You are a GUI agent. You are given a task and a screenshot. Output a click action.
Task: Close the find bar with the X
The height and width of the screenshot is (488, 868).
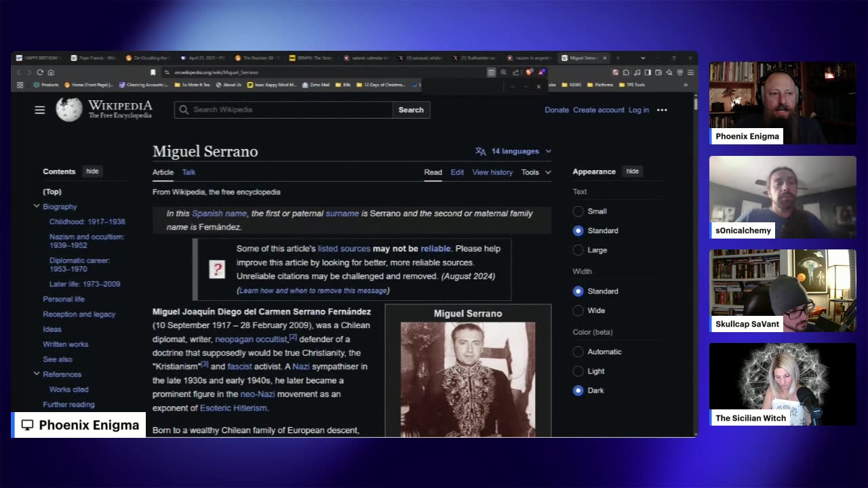[x=539, y=87]
